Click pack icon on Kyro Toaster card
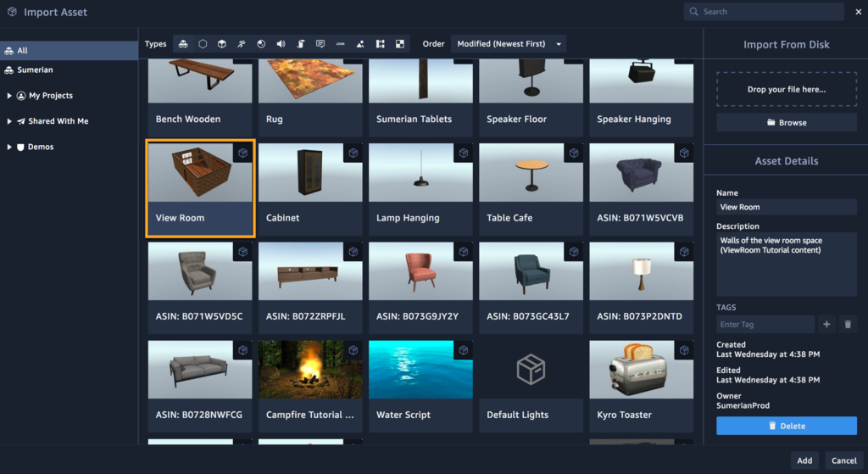The height and width of the screenshot is (474, 868). click(x=684, y=350)
